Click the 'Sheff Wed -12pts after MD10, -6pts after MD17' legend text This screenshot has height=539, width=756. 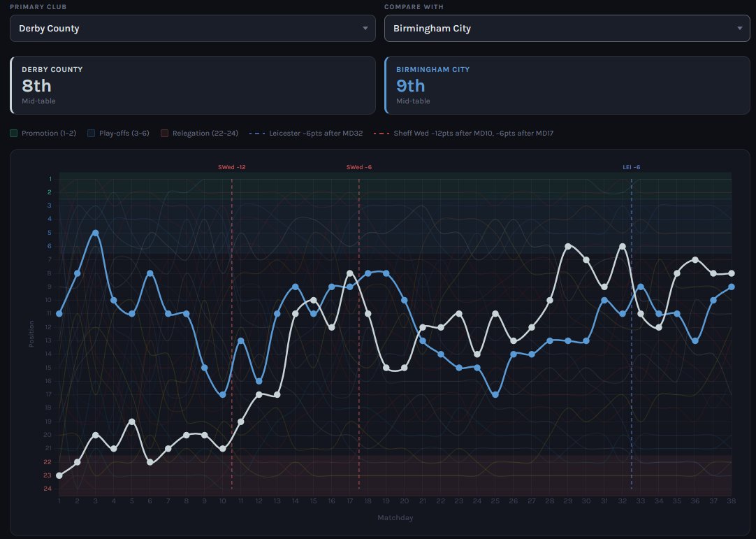[x=474, y=134]
